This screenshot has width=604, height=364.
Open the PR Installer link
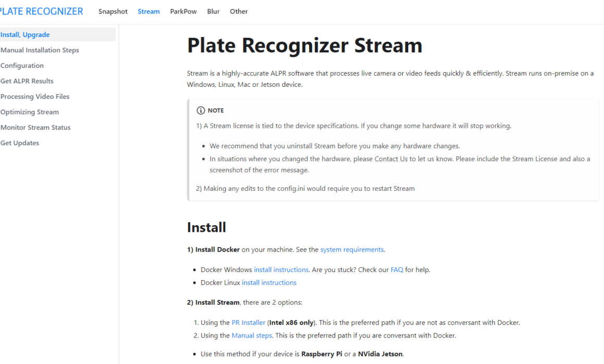[x=248, y=322]
